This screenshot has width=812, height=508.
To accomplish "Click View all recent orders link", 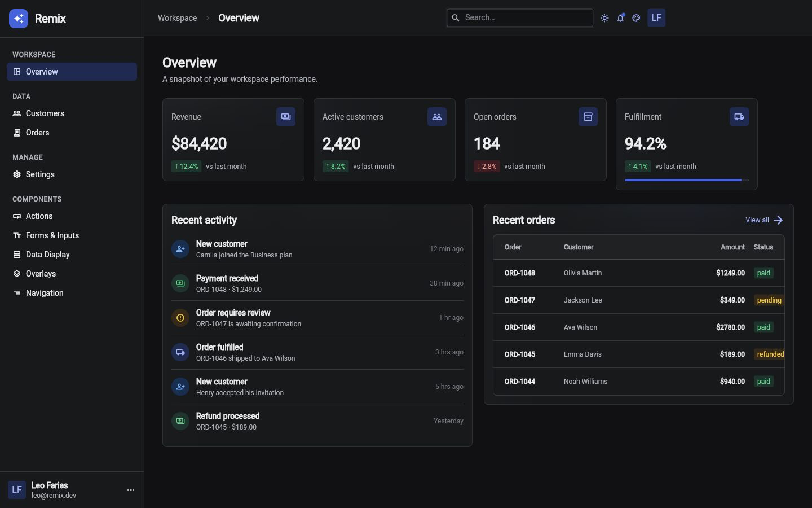I will [x=764, y=220].
